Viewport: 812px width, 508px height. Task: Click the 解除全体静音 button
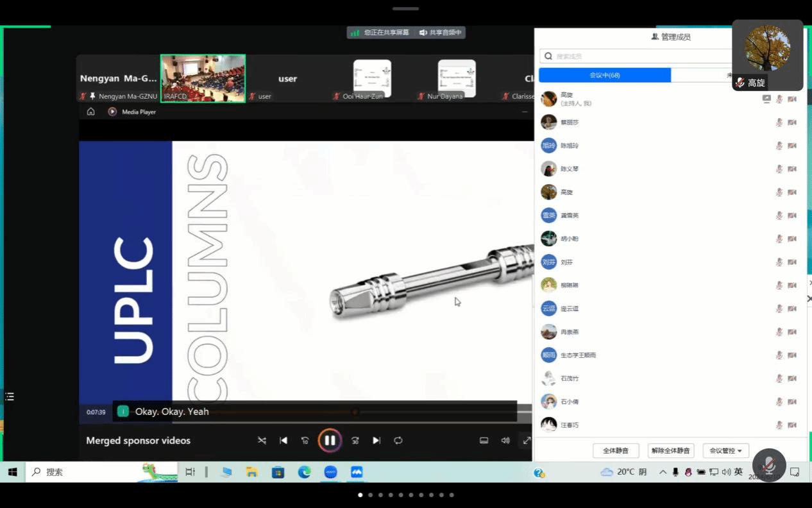pyautogui.click(x=671, y=451)
